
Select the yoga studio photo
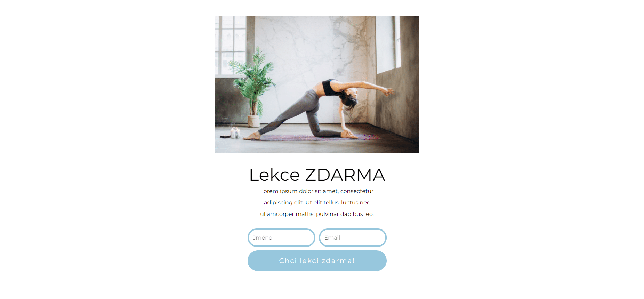point(317,84)
